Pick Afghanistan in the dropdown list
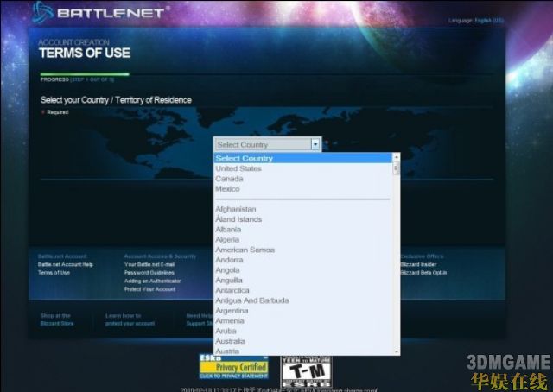This screenshot has width=553, height=392. point(302,209)
